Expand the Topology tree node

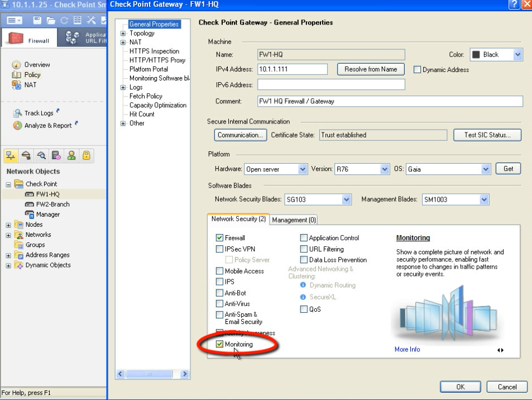(123, 34)
